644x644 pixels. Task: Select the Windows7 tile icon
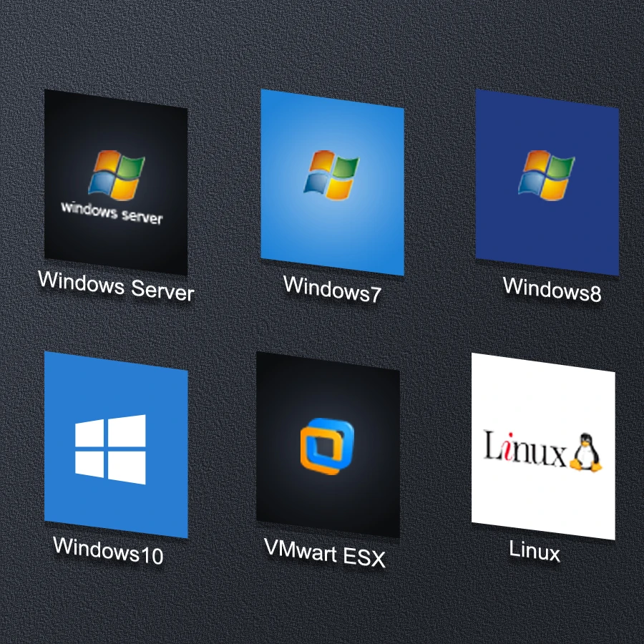click(x=332, y=182)
